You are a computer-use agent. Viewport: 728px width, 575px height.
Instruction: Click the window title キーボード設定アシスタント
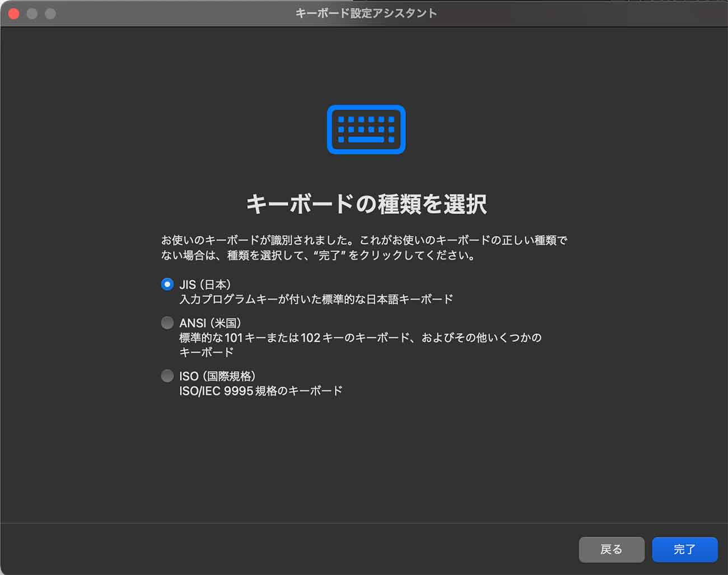click(x=366, y=13)
